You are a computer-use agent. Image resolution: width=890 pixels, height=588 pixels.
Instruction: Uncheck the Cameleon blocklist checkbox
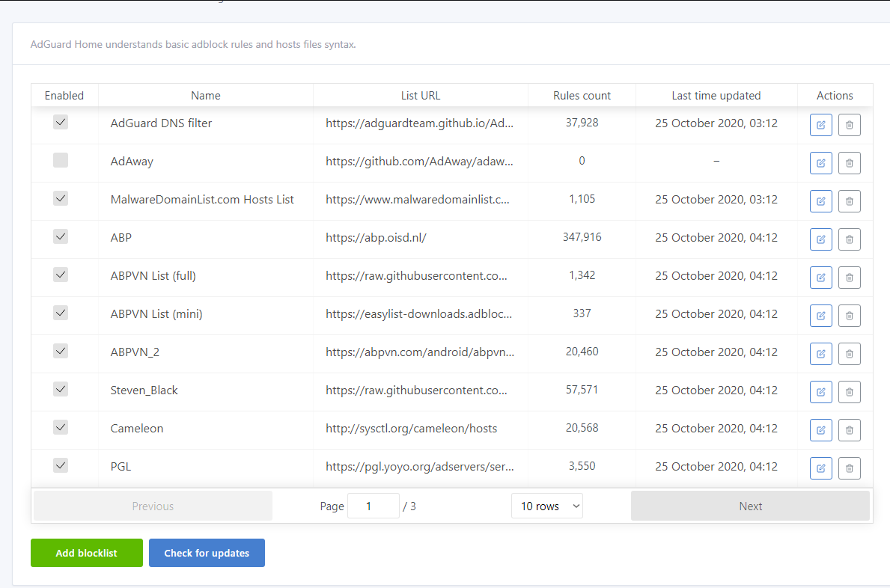tap(61, 427)
